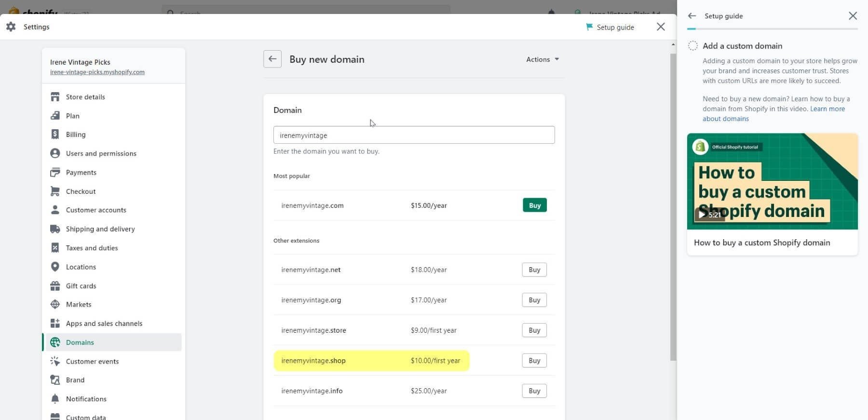Close the Setup guide side panel
The height and width of the screenshot is (420, 868).
click(853, 16)
